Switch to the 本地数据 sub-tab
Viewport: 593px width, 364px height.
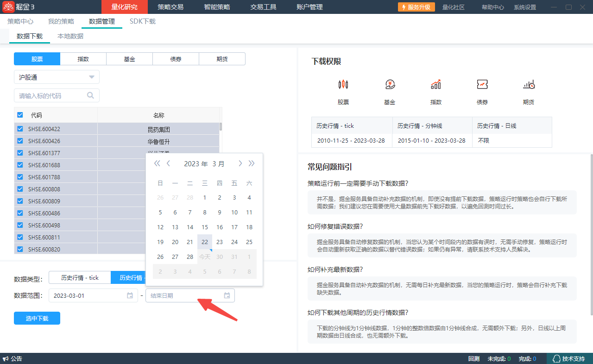[70, 36]
